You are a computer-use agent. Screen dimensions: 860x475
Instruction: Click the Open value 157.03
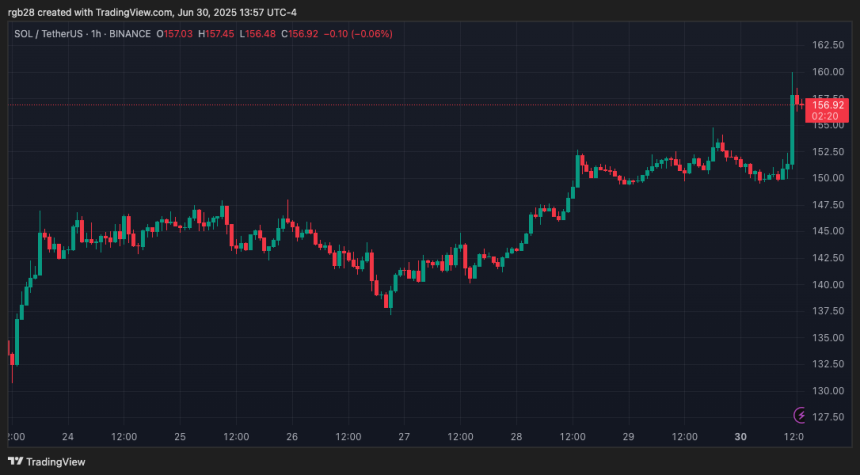[179, 33]
